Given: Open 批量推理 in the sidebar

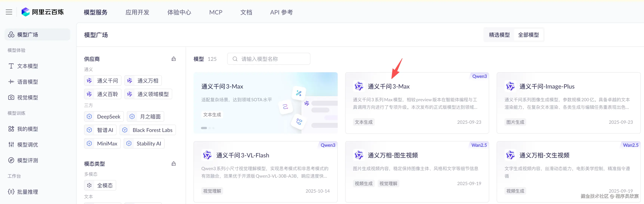Looking at the screenshot, I should click(27, 192).
